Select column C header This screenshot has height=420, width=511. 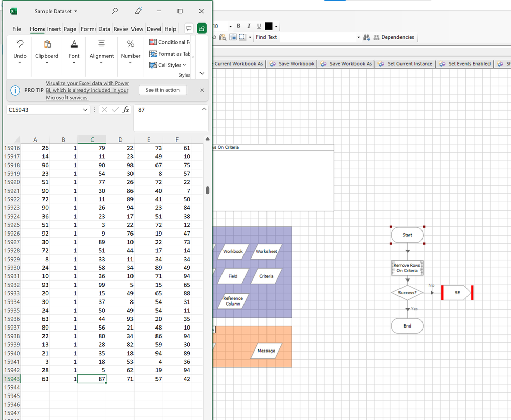pos(92,139)
